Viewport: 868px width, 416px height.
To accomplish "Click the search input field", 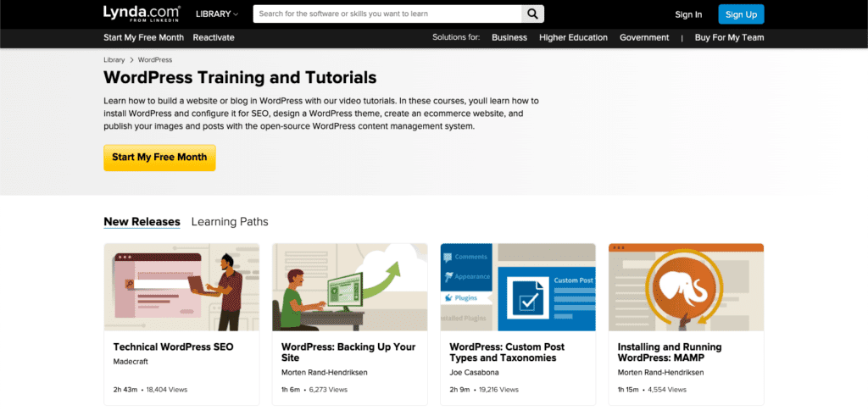I will click(387, 14).
